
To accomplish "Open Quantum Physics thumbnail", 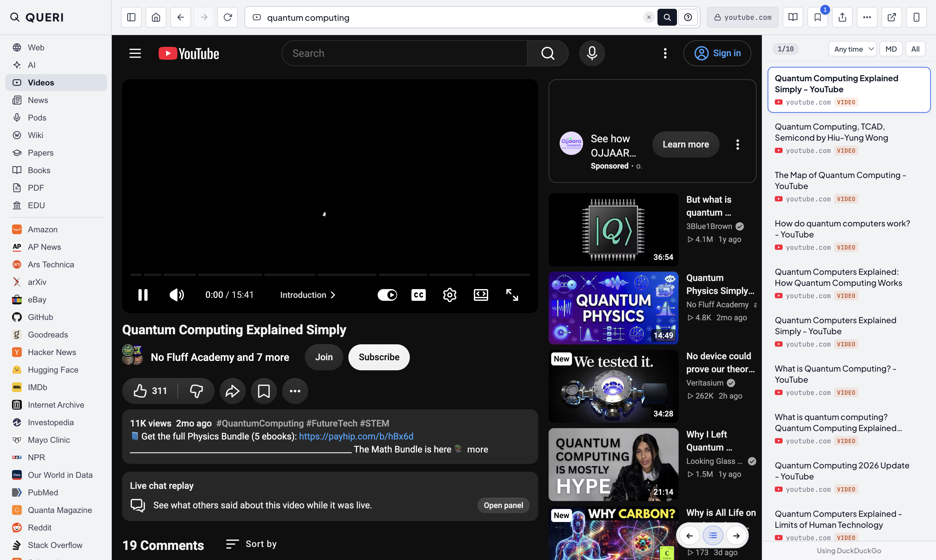I will pos(613,308).
